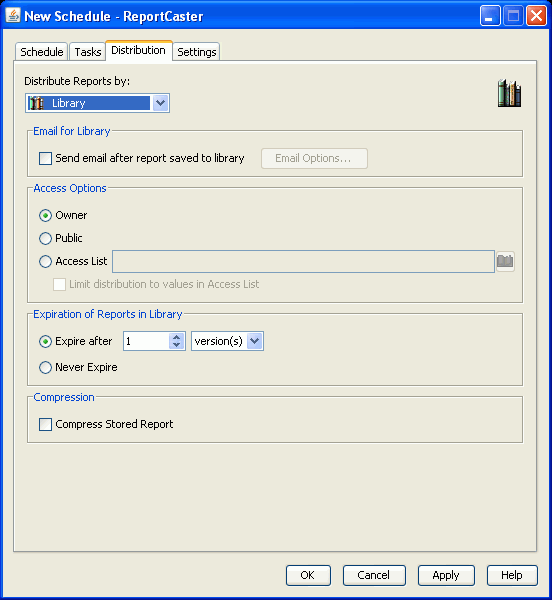
Task: Increase the Expire after value with the up arrow
Action: pos(176,337)
